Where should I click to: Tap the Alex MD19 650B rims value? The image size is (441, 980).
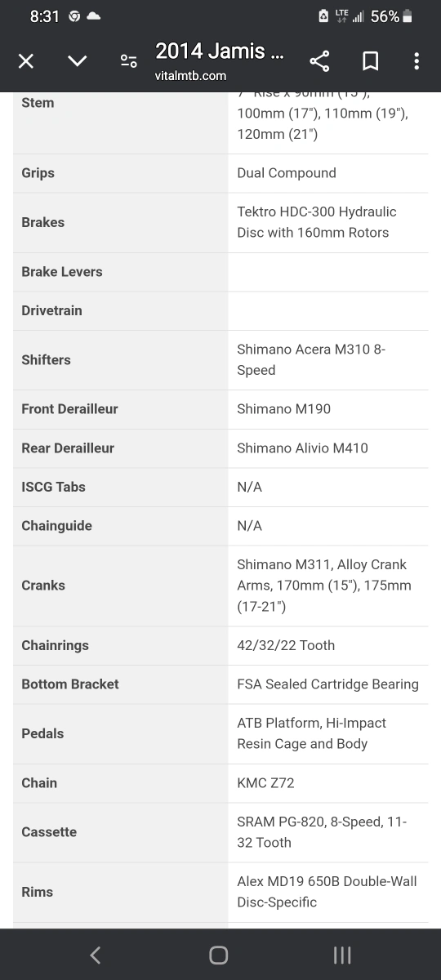[x=327, y=892]
